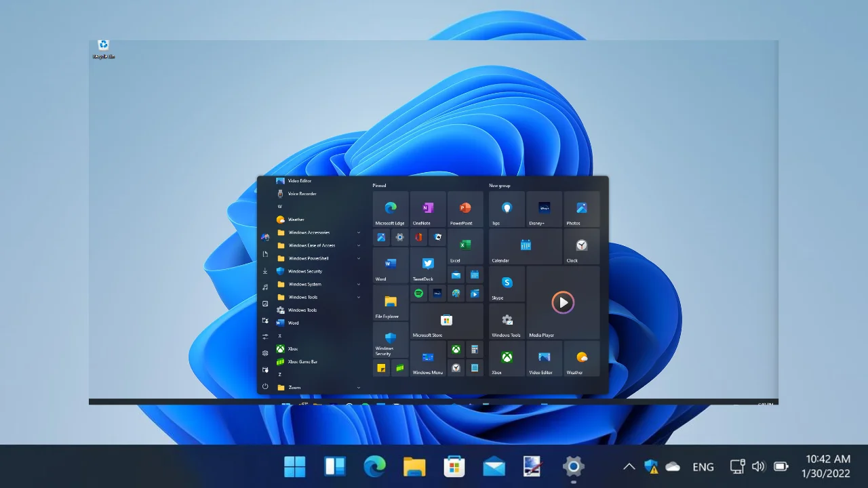
Task: Open the TweetDeck tile
Action: (428, 265)
